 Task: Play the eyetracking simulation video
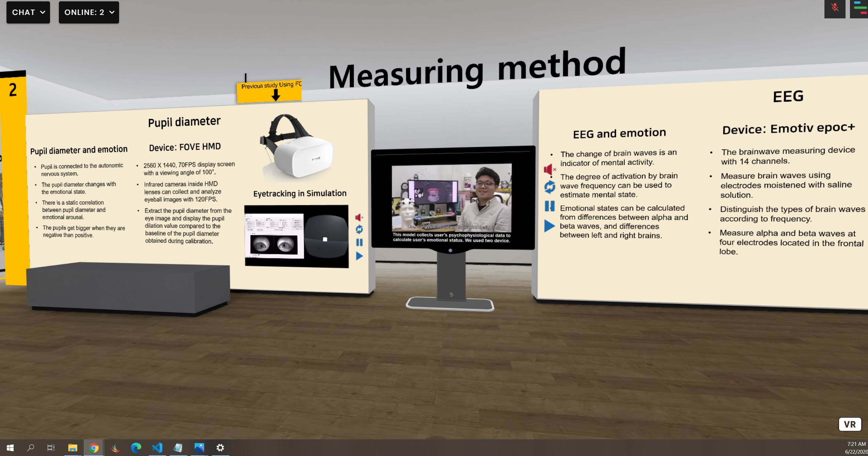coord(359,256)
